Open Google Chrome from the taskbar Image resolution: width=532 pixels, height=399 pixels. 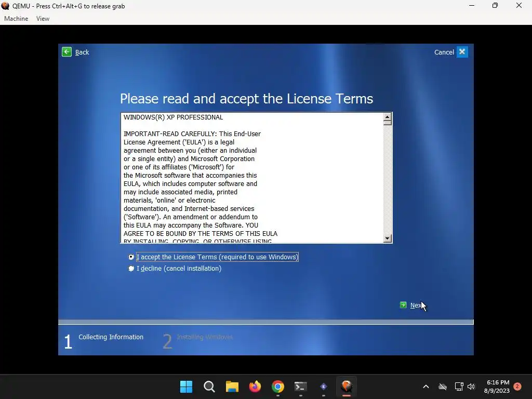278,387
